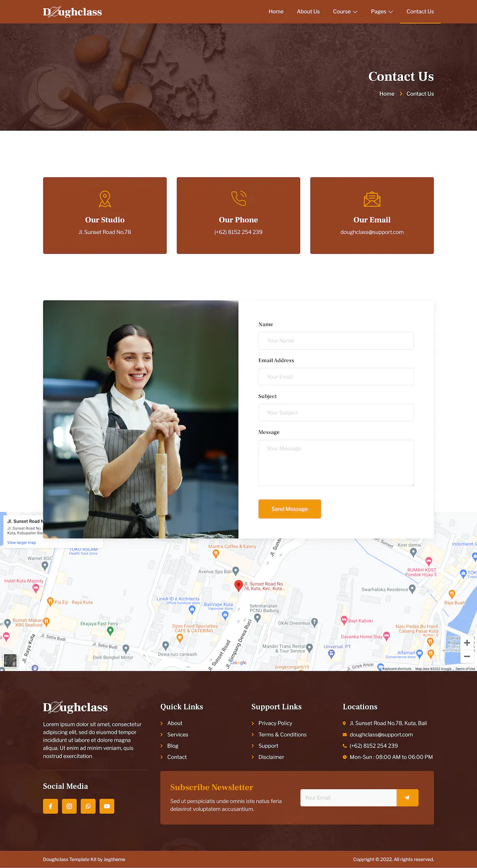
Task: Open Services in Quick Links
Action: point(178,734)
